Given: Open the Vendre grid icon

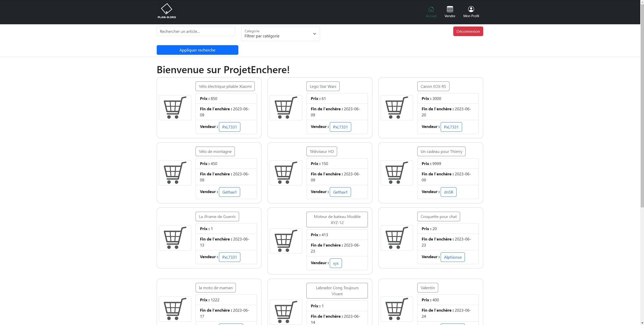Looking at the screenshot, I should [450, 9].
